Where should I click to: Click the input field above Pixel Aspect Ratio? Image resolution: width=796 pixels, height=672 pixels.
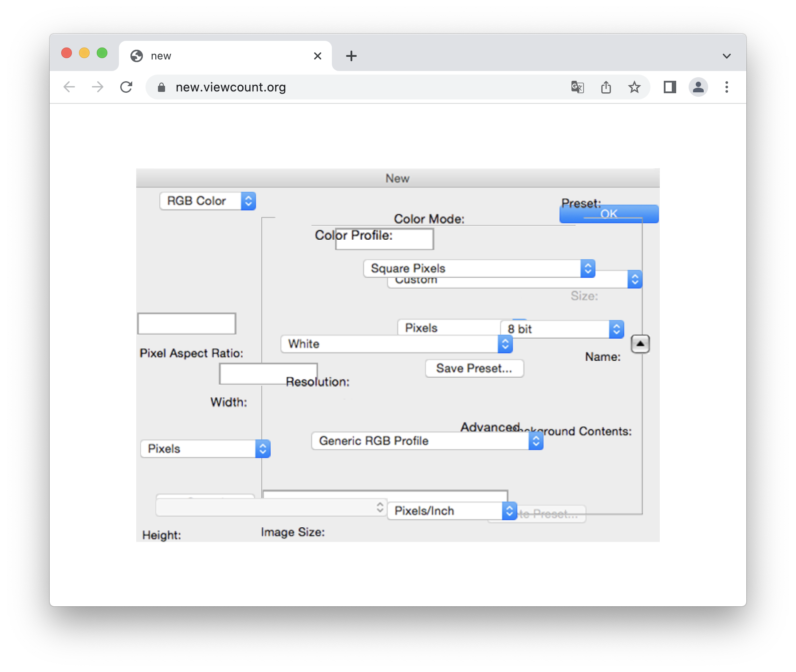(187, 324)
